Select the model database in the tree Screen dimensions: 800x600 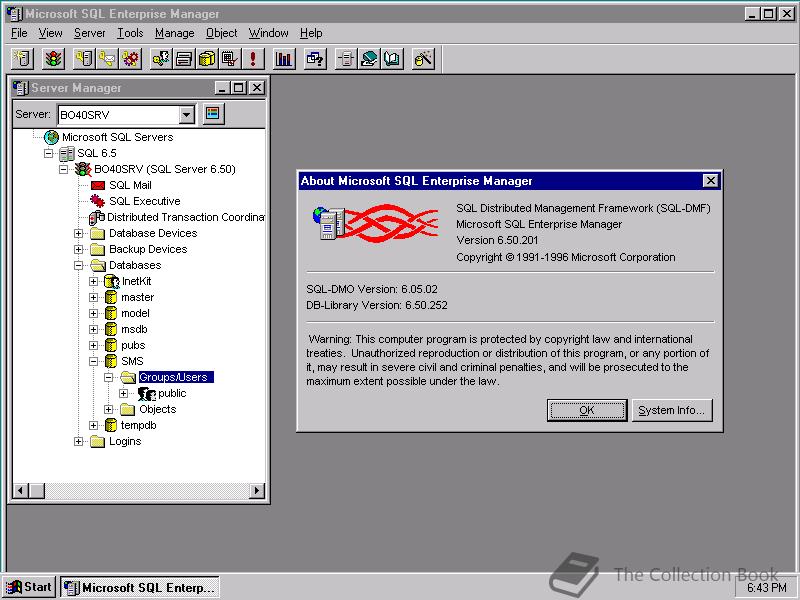135,313
